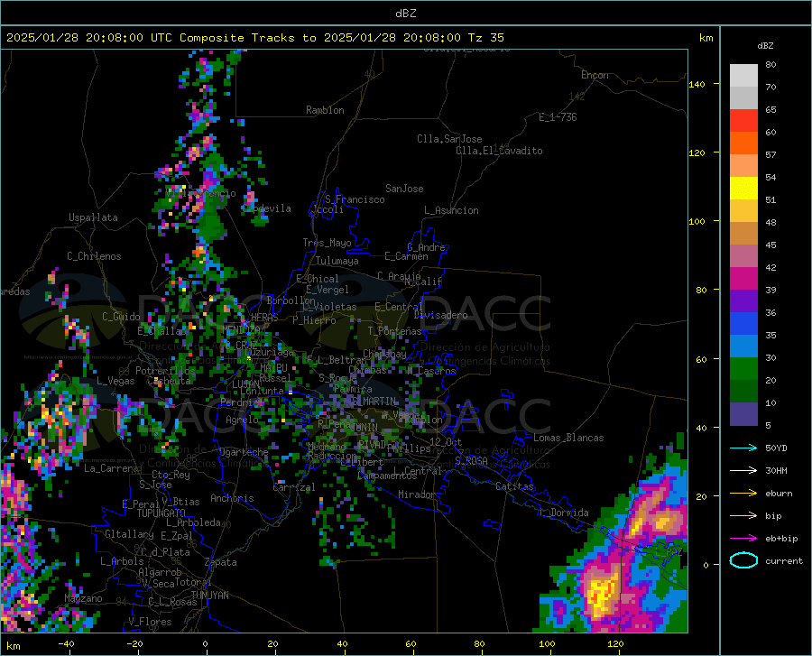Pick the dark green 10-20 dBZ swatch
This screenshot has height=656, width=812.
(x=743, y=392)
